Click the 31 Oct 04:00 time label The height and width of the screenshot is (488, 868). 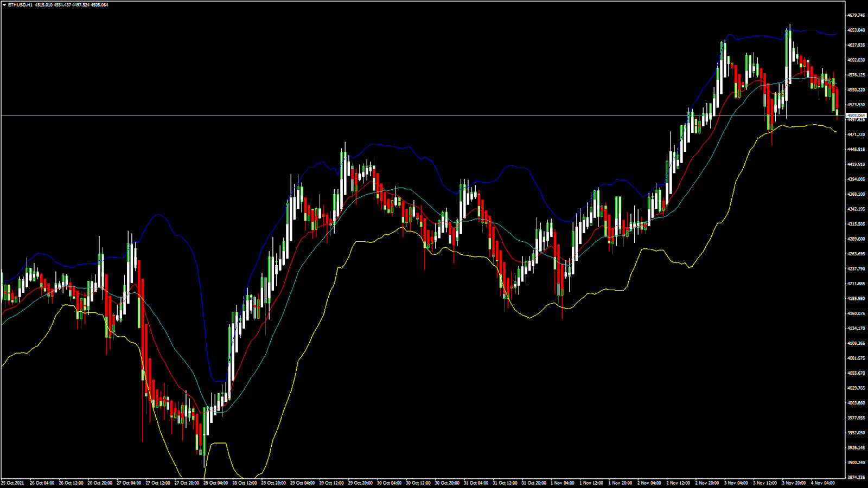[476, 483]
